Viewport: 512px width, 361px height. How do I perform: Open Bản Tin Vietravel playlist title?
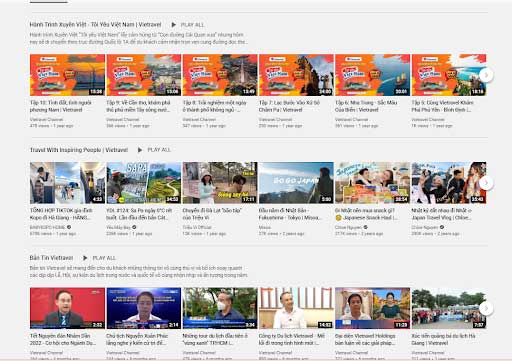[51, 258]
